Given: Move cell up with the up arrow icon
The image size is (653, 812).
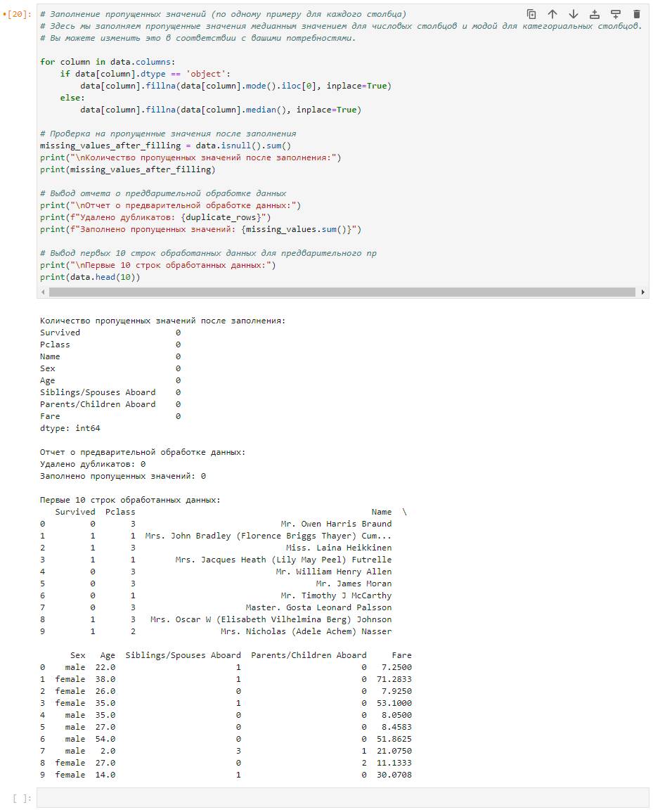Looking at the screenshot, I should (x=552, y=14).
